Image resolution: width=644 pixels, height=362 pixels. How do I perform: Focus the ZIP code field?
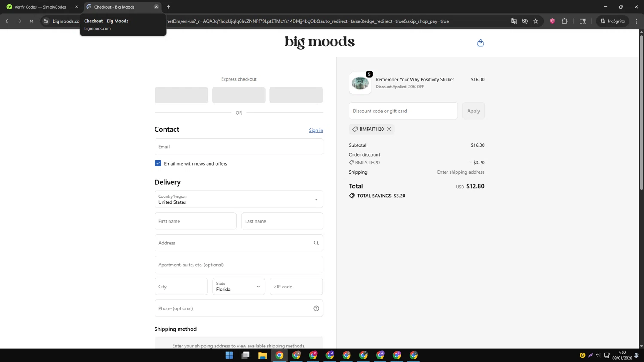296,287
